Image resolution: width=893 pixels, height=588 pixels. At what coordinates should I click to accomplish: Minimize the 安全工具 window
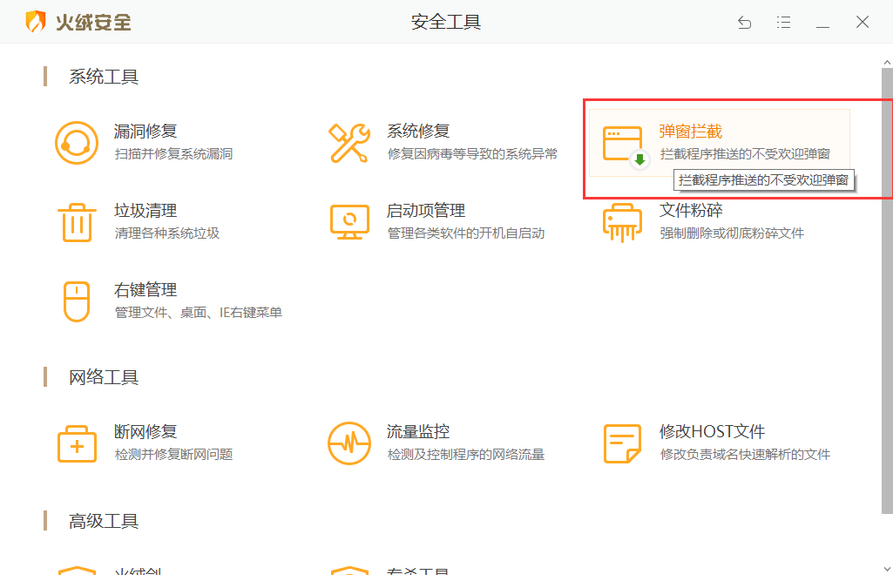click(x=822, y=27)
